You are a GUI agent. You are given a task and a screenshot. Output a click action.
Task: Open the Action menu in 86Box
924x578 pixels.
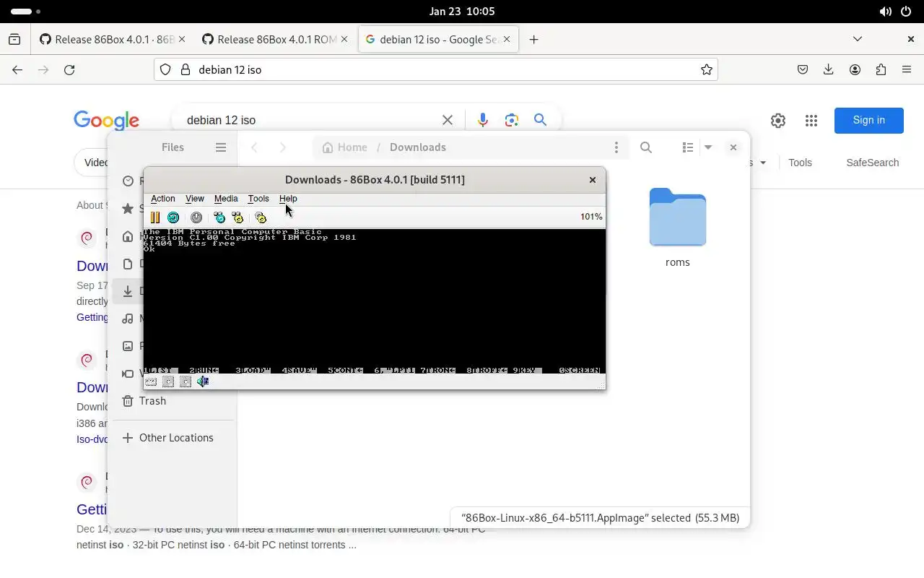(x=163, y=199)
